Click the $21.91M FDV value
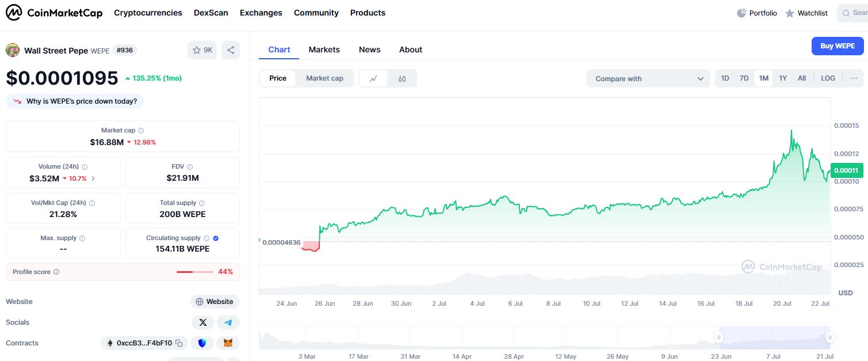The image size is (868, 361). [182, 178]
